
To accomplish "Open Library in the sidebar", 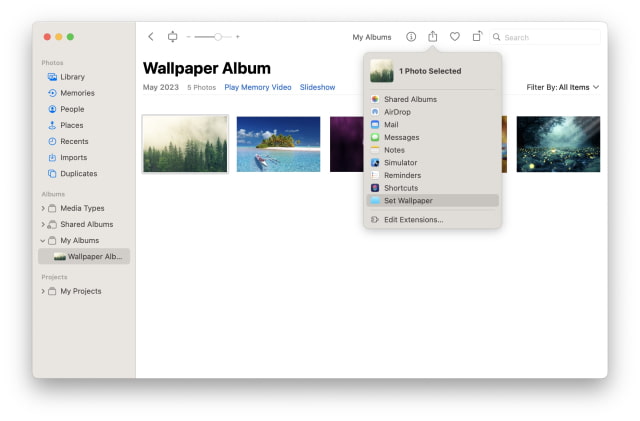I will (x=72, y=77).
